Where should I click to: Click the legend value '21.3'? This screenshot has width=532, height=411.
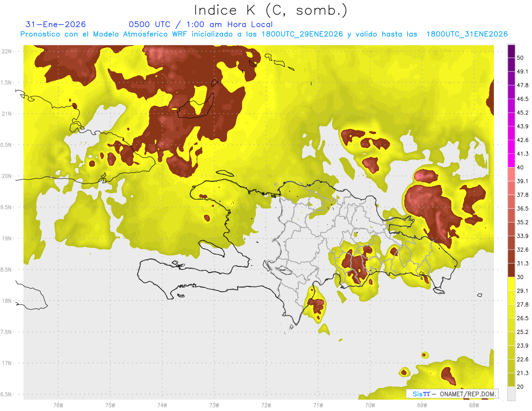523,373
